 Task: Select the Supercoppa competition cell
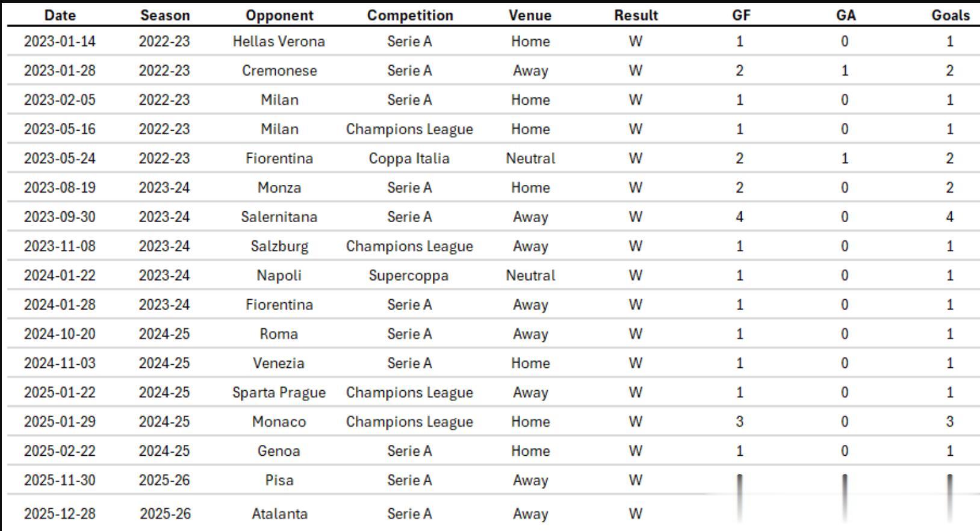click(409, 276)
